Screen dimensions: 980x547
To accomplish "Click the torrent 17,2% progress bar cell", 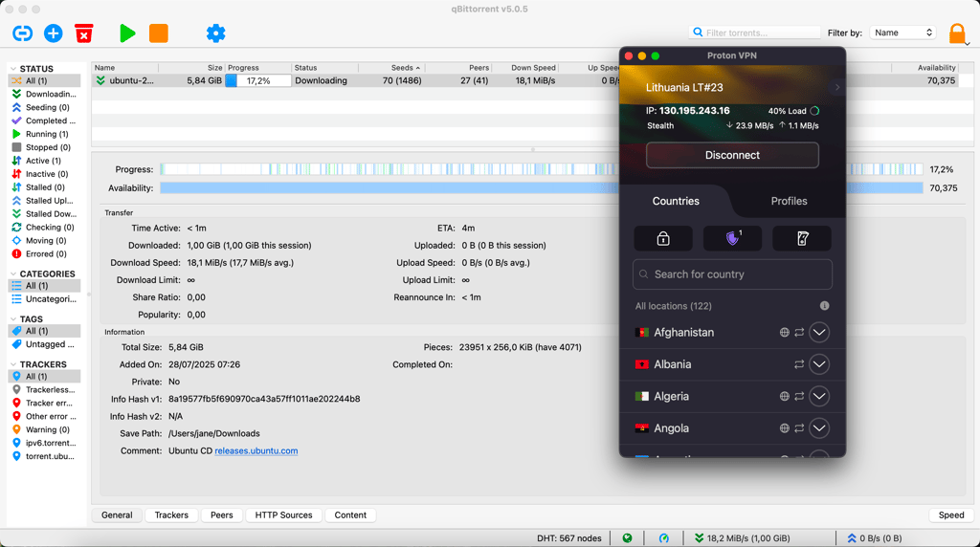I will (x=258, y=80).
